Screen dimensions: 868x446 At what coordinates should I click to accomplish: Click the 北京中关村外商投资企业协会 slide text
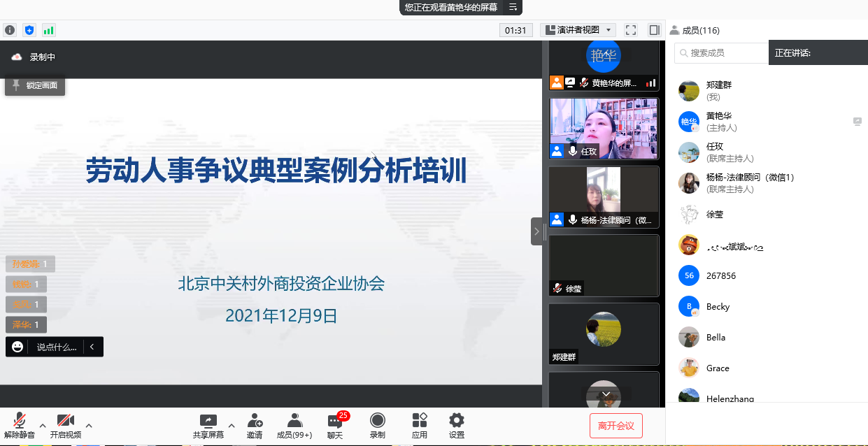(x=281, y=284)
